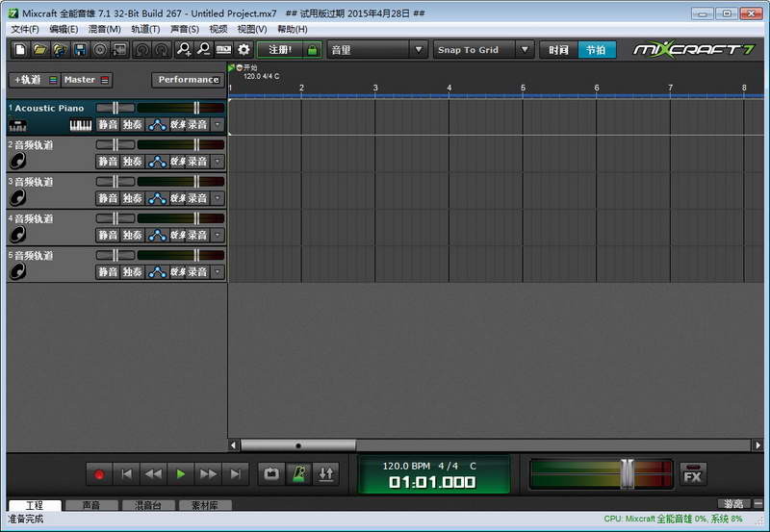Toggle punch in/out recording mode

click(x=326, y=474)
